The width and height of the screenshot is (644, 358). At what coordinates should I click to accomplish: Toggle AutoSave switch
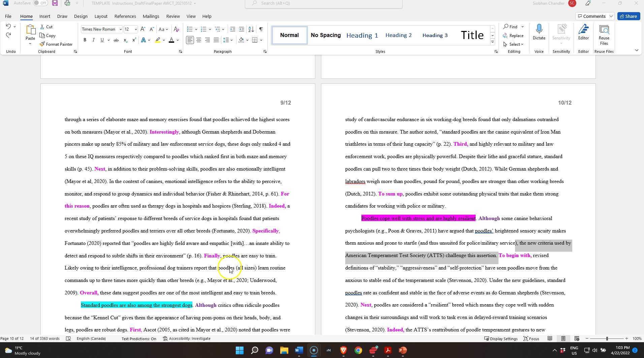coord(40,3)
